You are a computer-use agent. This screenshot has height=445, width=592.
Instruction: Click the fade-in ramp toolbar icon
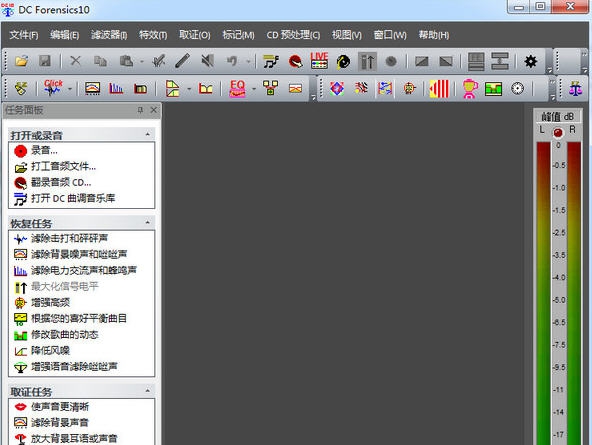point(421,61)
